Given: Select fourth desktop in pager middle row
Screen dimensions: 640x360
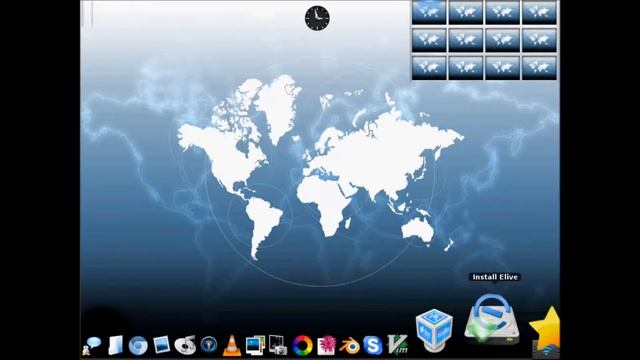Looking at the screenshot, I should pos(539,40).
